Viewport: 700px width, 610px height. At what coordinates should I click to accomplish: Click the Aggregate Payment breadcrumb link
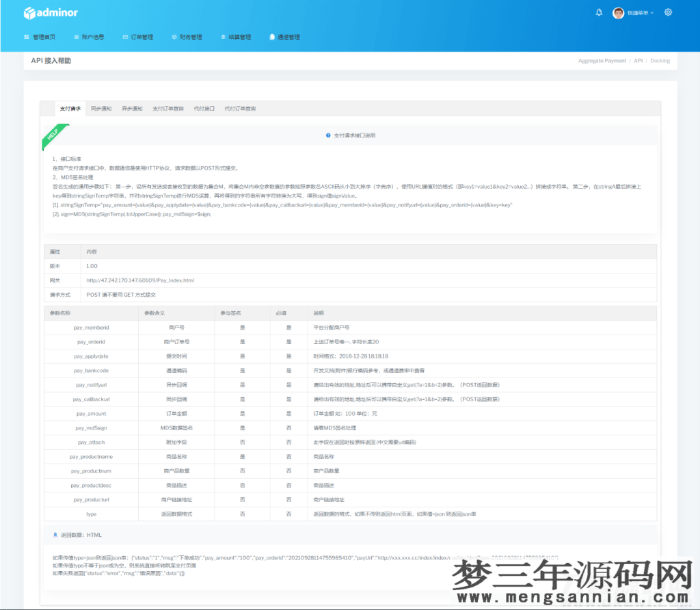602,61
